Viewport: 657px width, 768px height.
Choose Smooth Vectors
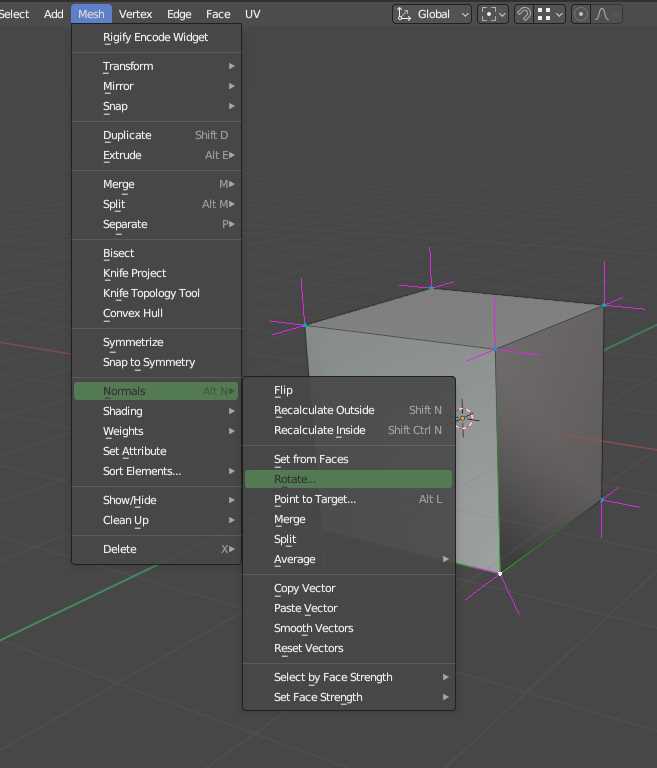[x=349, y=628]
